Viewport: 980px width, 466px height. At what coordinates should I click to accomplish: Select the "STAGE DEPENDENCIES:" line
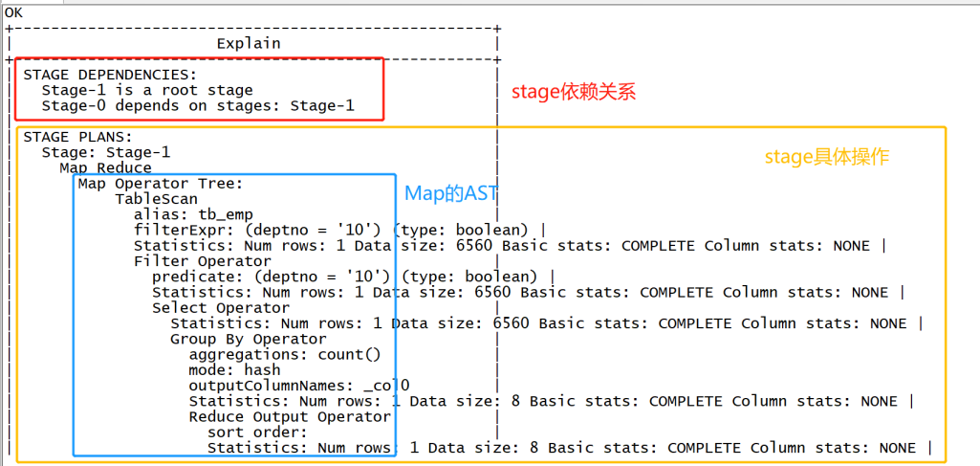[110, 75]
